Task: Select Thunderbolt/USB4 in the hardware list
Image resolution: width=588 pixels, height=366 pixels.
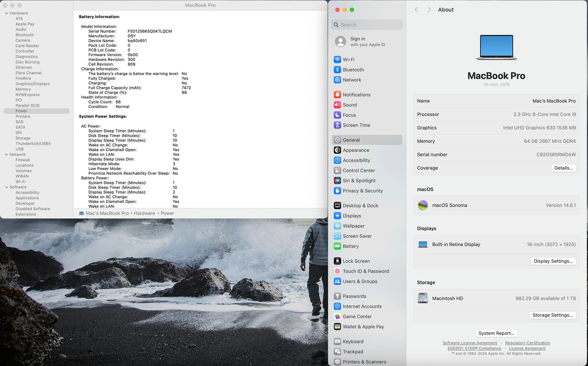Action: click(33, 144)
